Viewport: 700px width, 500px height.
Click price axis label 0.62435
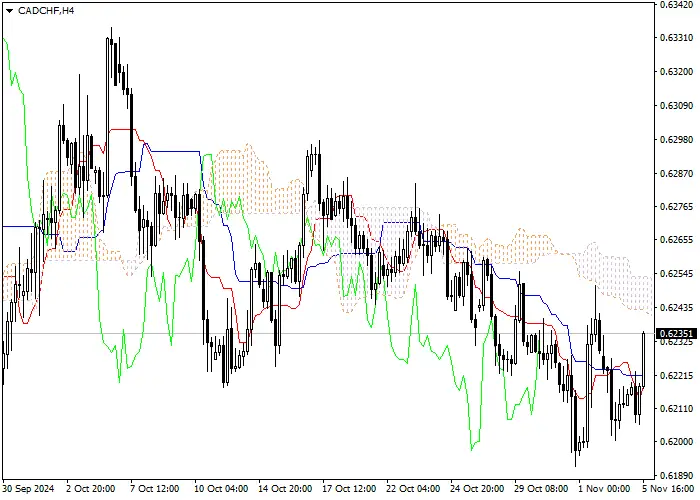click(677, 308)
